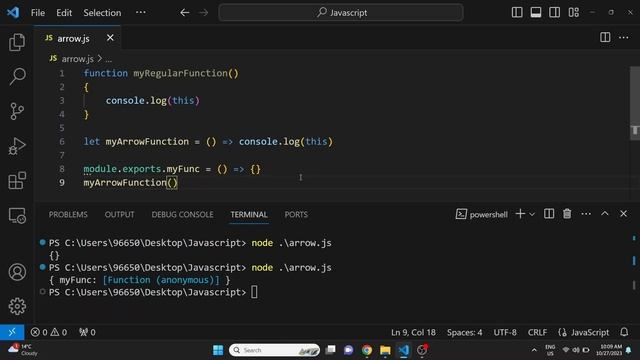Open the Selection menu
The image size is (640, 360).
(x=102, y=13)
